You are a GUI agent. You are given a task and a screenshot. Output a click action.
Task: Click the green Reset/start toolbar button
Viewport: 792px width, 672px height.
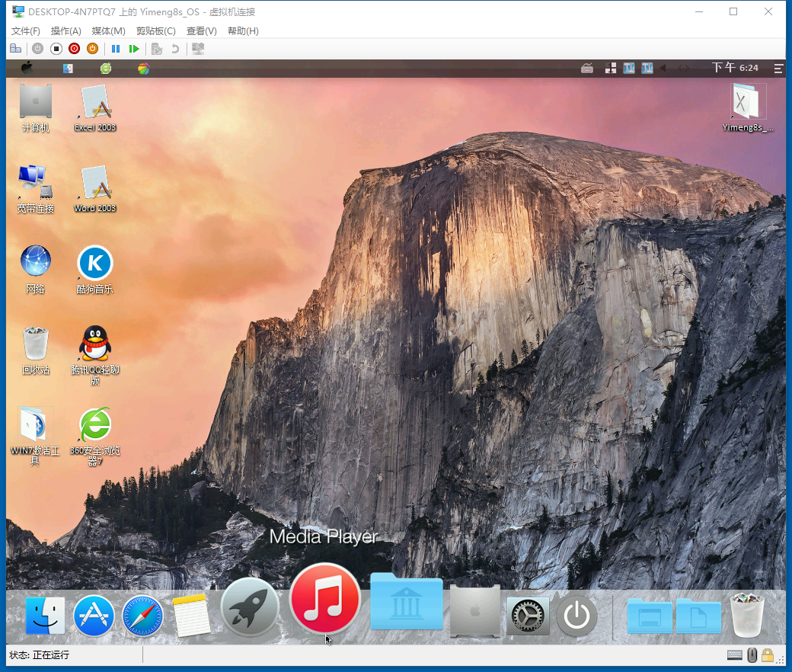(134, 49)
